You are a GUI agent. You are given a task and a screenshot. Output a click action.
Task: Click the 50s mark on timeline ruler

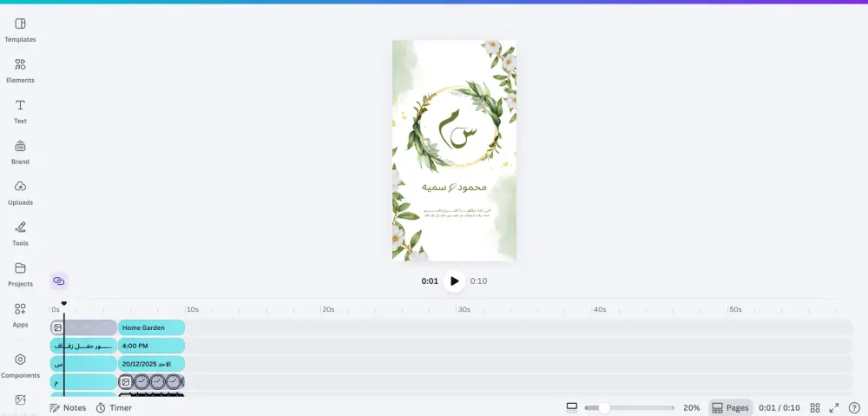coord(734,310)
